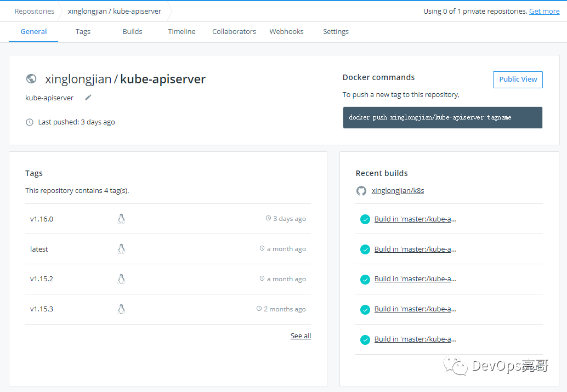Select the v1.15.3 tag name
Image resolution: width=567 pixels, height=392 pixels.
pos(42,309)
